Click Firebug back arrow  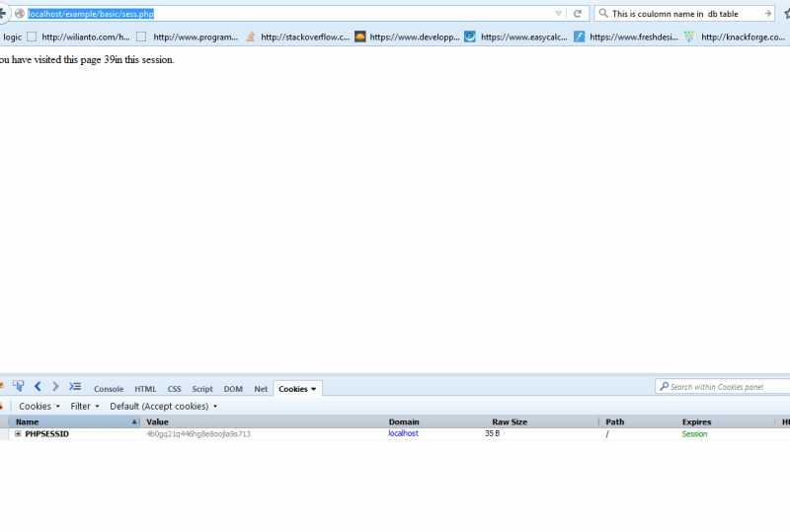click(x=38, y=386)
